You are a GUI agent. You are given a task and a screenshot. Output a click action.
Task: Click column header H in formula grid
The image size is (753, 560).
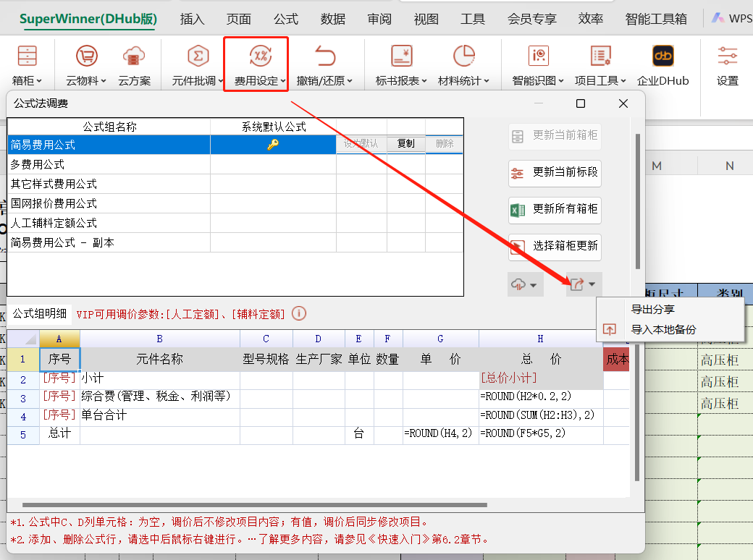541,339
